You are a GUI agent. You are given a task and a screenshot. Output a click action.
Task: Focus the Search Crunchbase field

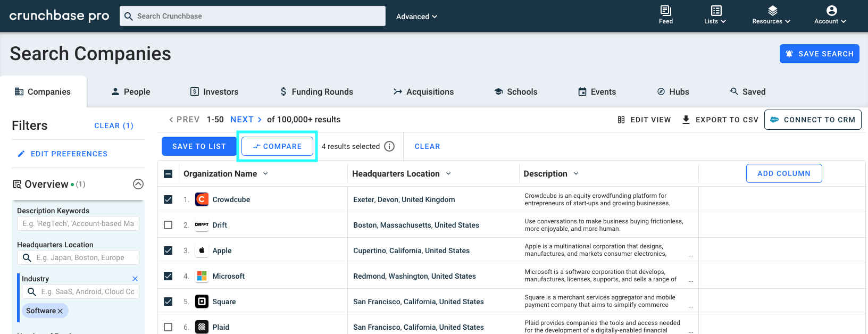pyautogui.click(x=253, y=16)
